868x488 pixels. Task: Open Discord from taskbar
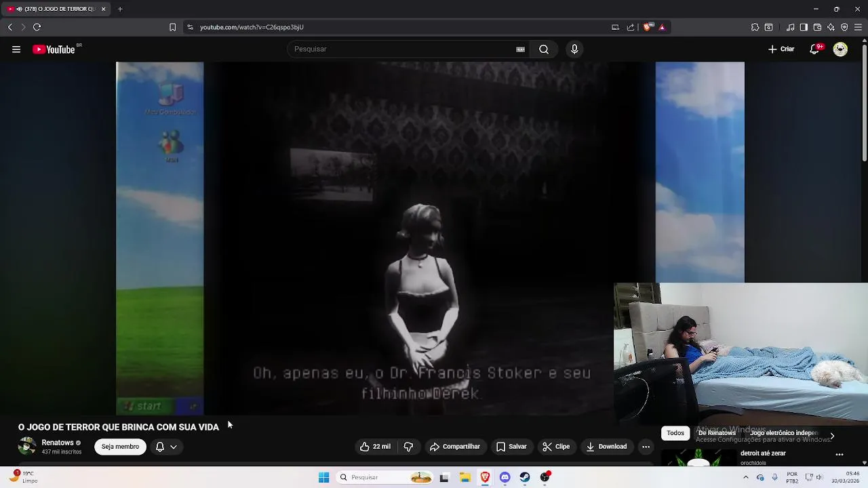505,477
